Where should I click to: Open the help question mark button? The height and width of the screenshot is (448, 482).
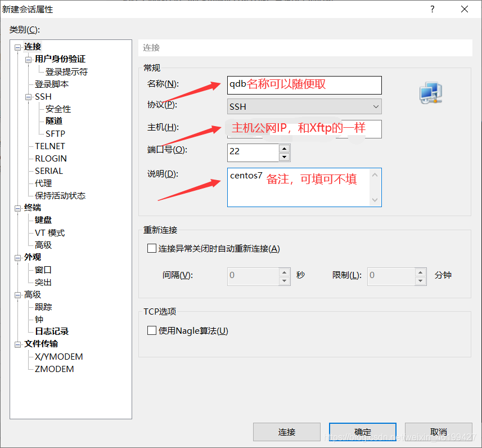pyautogui.click(x=432, y=9)
